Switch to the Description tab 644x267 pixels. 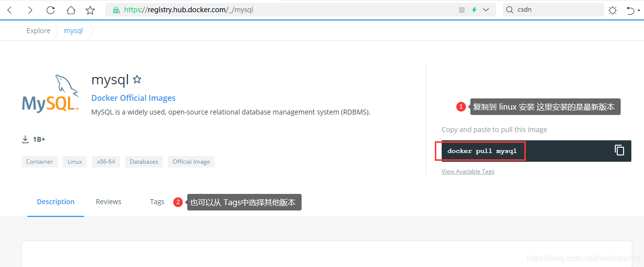pyautogui.click(x=55, y=202)
